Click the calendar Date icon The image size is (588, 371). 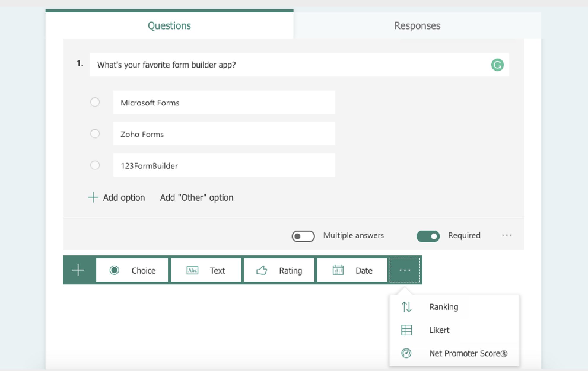point(338,270)
